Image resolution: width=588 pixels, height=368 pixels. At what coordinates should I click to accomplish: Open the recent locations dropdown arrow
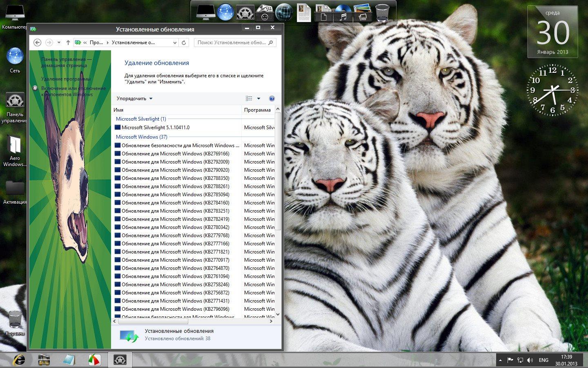[x=59, y=43]
